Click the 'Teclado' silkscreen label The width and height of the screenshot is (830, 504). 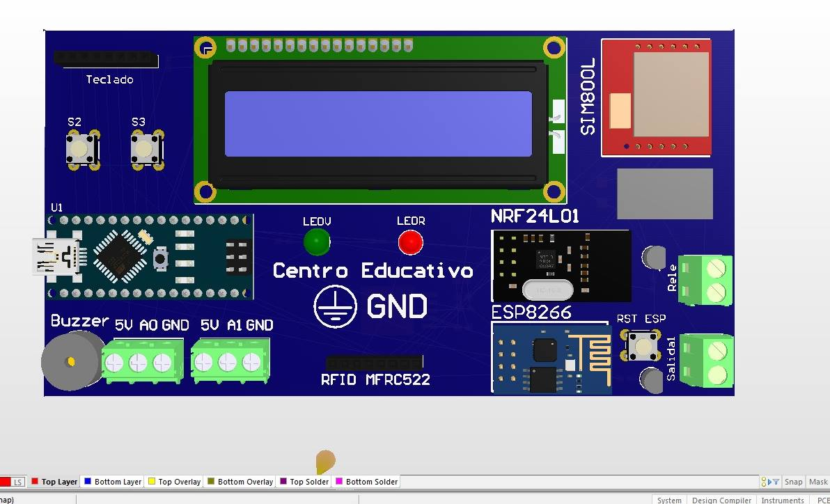click(109, 79)
